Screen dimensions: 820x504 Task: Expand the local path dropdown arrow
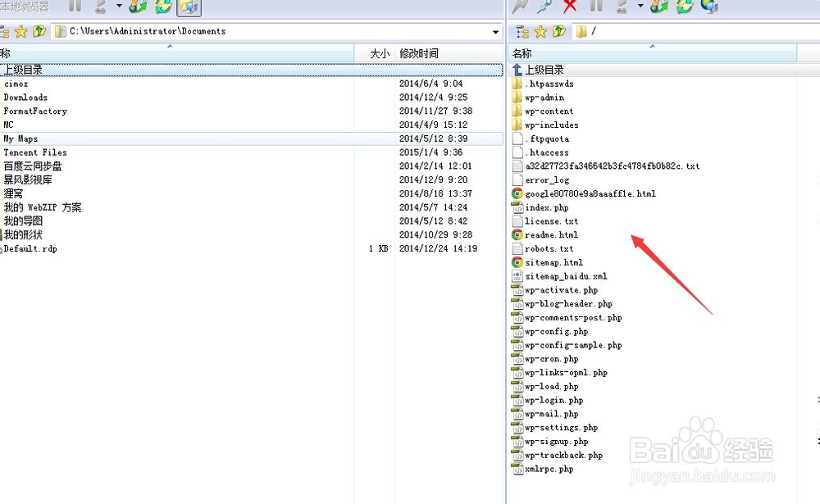click(495, 32)
